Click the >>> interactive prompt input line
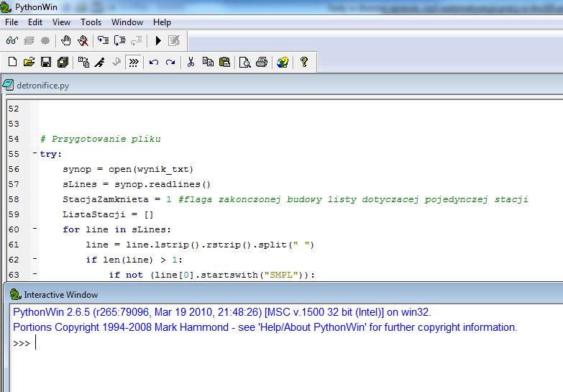Screen dimensions: 563x392 286,343
